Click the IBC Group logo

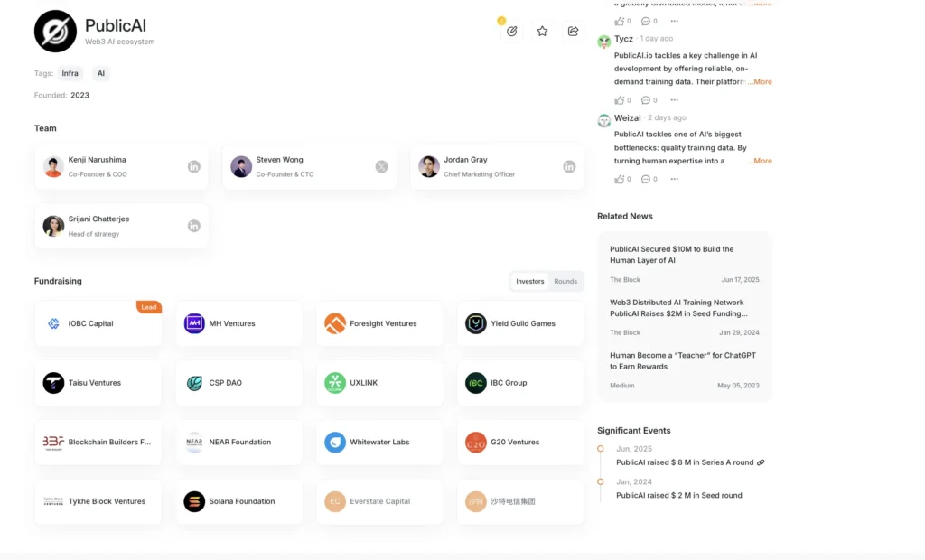(x=475, y=383)
